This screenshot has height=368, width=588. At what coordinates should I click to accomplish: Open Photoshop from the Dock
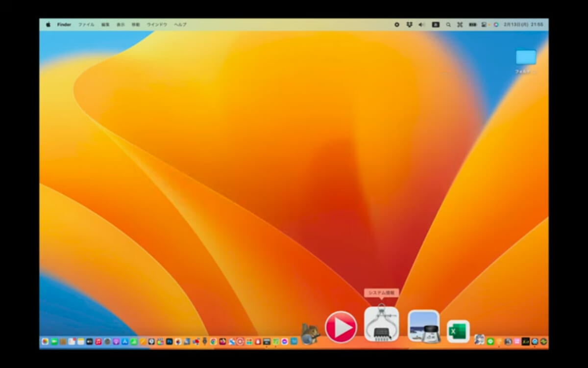(170, 342)
